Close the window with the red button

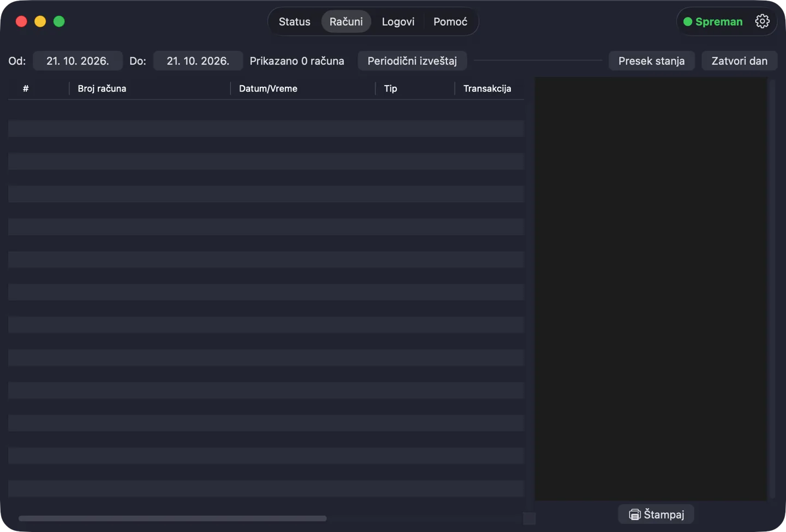pyautogui.click(x=21, y=21)
